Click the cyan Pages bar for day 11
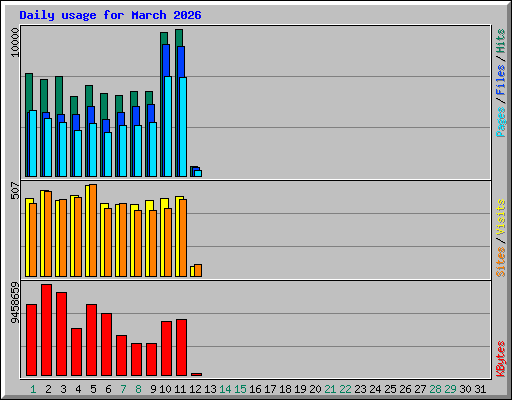Viewport: 512px width, 400px height. coord(183,127)
